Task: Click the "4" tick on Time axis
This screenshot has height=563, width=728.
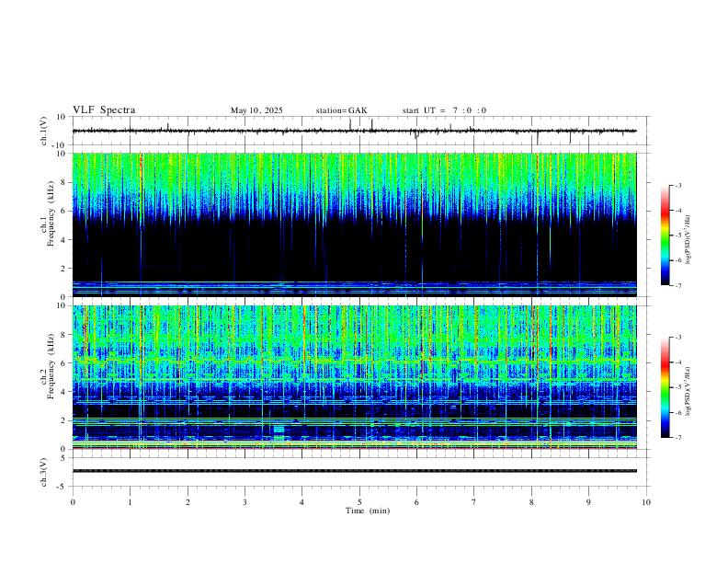Action: (302, 502)
